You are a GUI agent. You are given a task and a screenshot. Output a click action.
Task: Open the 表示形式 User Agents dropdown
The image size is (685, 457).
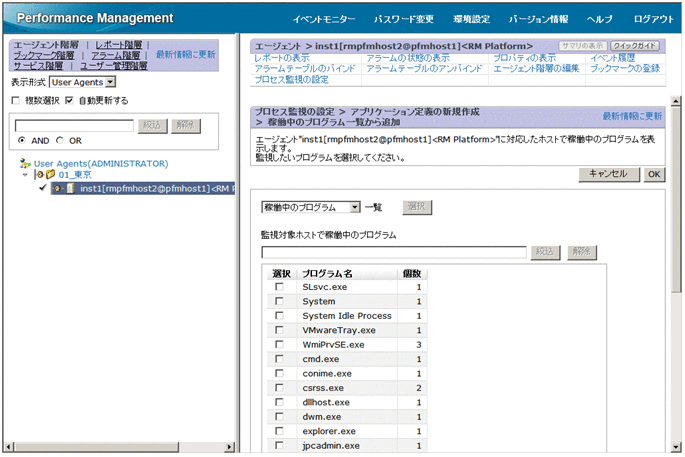[x=111, y=82]
